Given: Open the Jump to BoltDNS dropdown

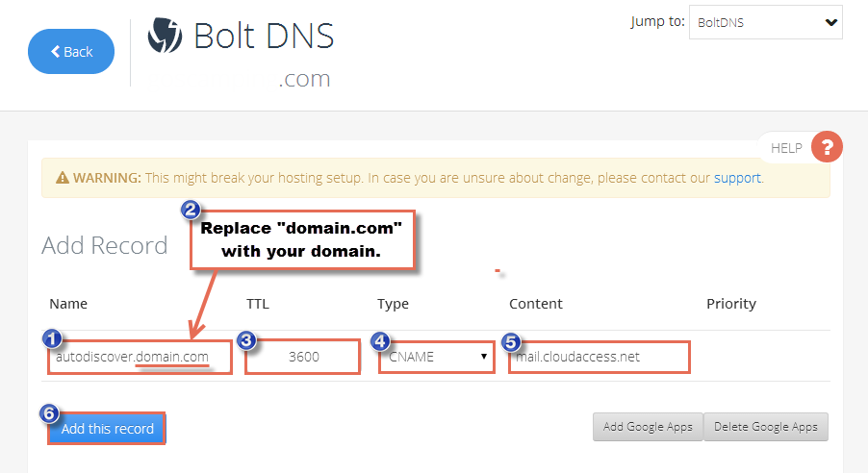Looking at the screenshot, I should click(766, 22).
